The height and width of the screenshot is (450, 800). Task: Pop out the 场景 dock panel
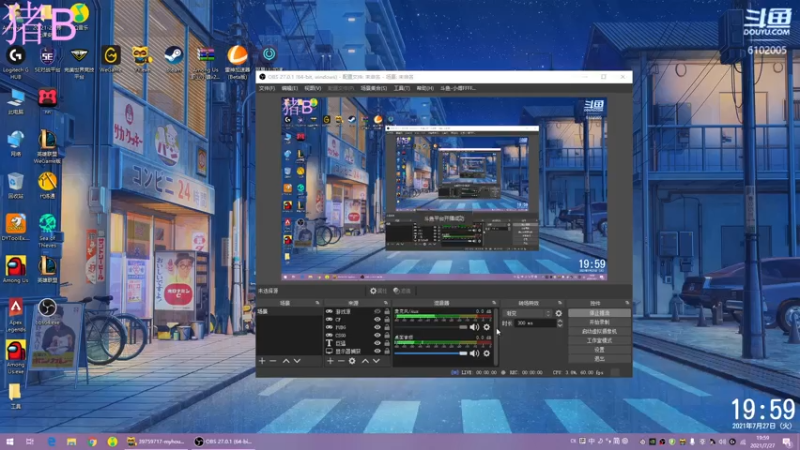pyautogui.click(x=317, y=303)
